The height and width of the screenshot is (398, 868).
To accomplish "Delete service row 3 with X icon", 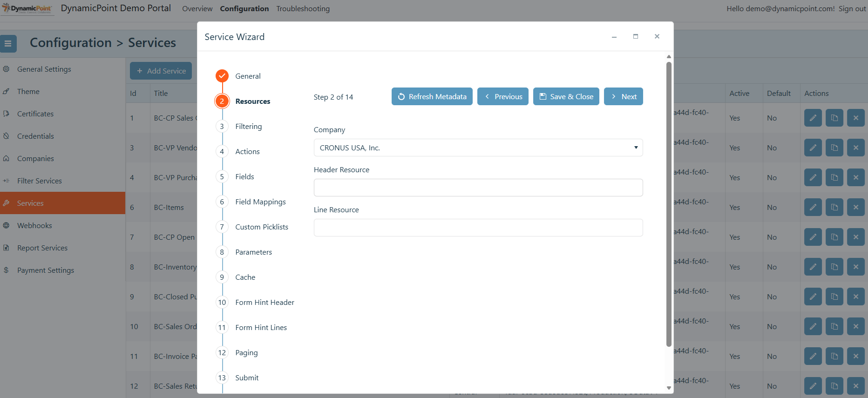I will [x=856, y=148].
